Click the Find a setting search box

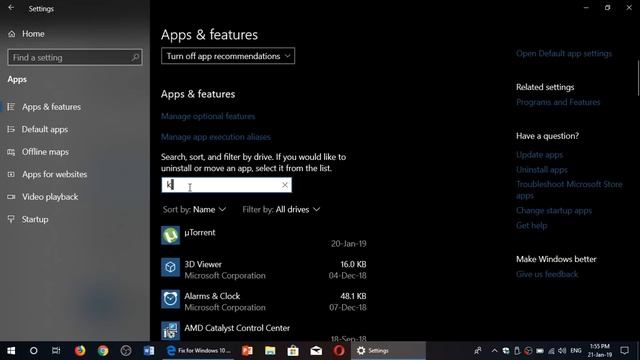click(75, 58)
